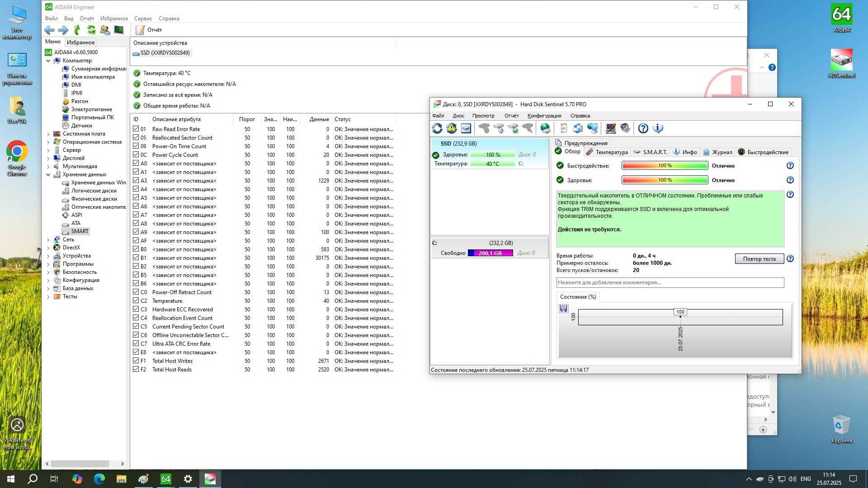Viewport: 868px width, 488px height.
Task: Click the Повтор теста button
Action: [759, 259]
